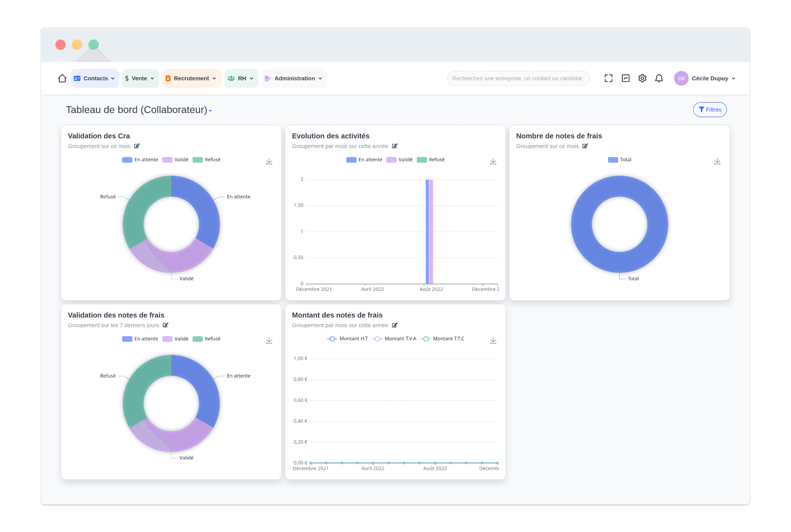This screenshot has height=532, width=791.
Task: Open the Recrutement menu
Action: [x=191, y=78]
